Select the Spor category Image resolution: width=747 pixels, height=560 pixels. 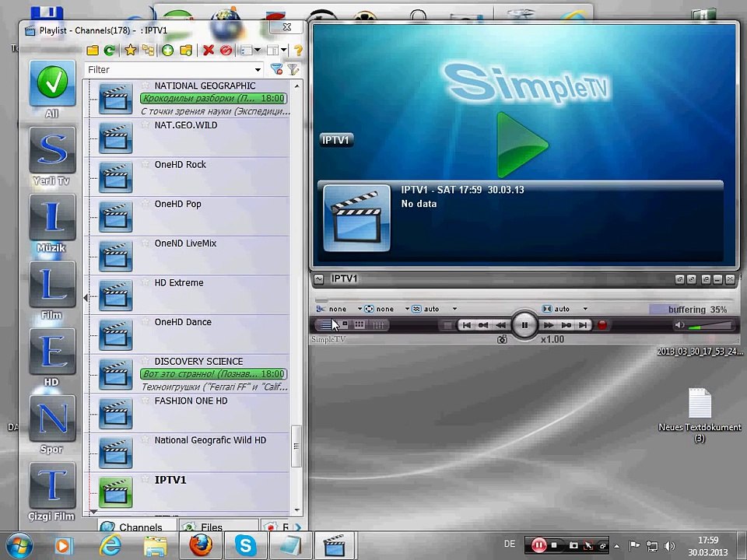[52, 418]
